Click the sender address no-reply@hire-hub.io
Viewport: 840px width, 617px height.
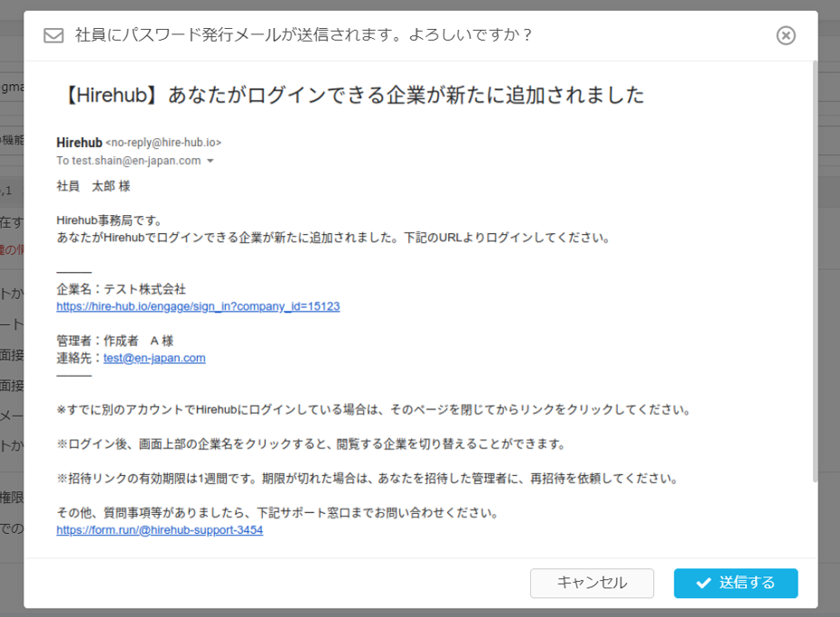(x=163, y=143)
